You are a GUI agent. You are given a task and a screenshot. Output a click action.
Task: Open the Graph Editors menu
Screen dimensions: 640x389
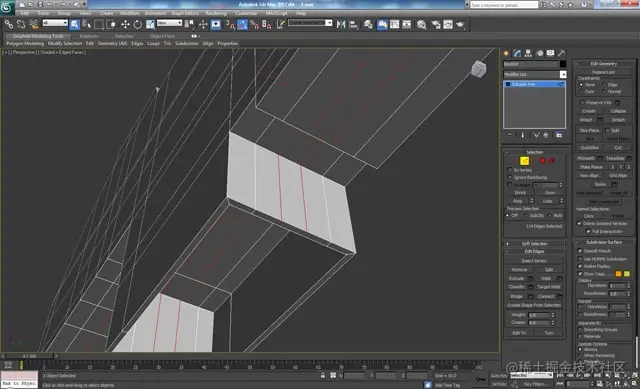[x=184, y=13]
